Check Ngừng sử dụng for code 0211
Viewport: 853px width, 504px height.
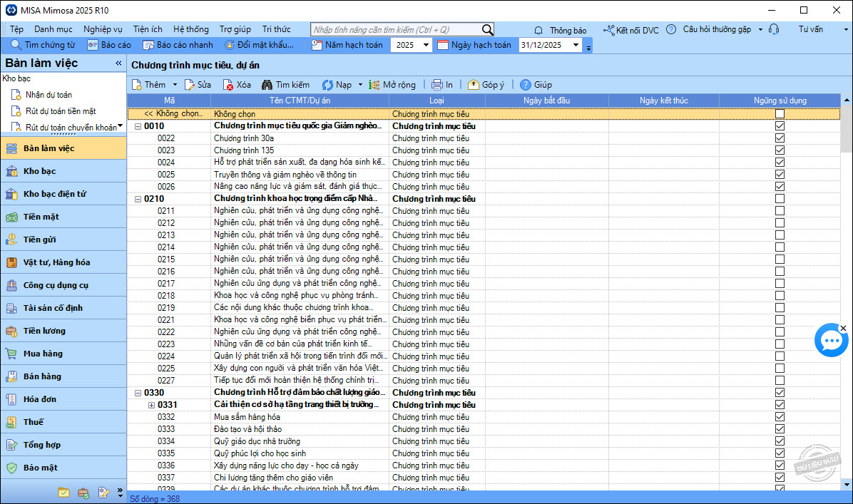(x=780, y=211)
